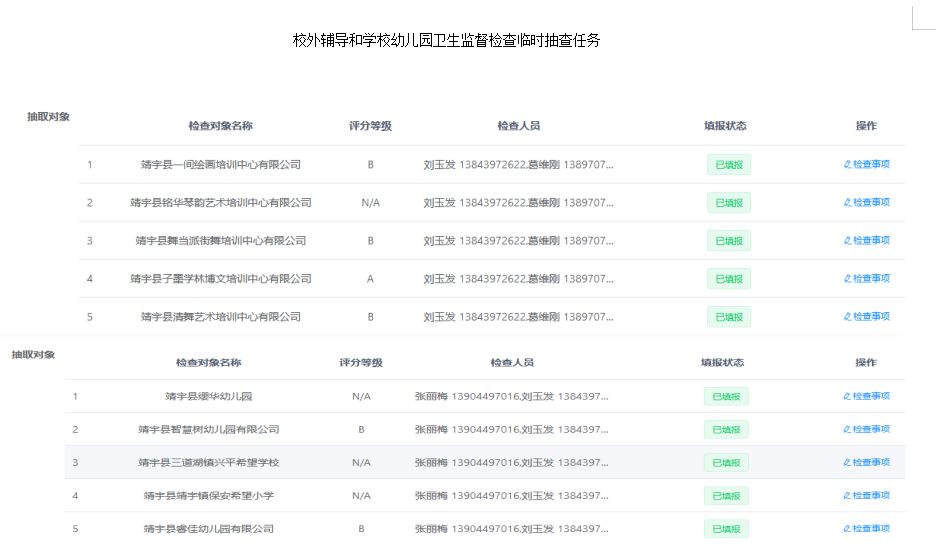Click inspectors cell of 靖宇县清舞艺术培训中心有限公司
Viewport: 946px width, 557px height.
click(518, 317)
